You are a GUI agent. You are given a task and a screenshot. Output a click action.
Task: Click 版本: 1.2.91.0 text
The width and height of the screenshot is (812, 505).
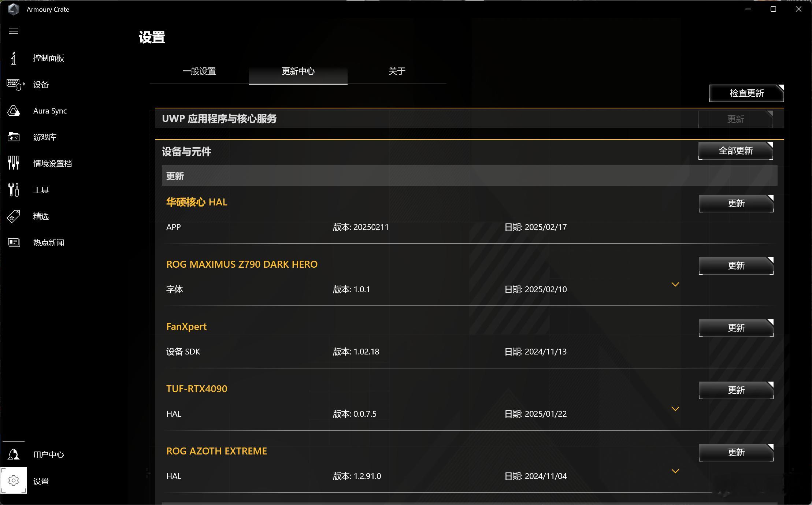357,476
